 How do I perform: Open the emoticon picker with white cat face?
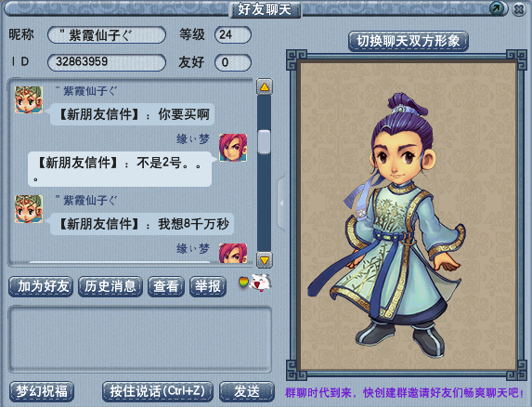[x=261, y=282]
